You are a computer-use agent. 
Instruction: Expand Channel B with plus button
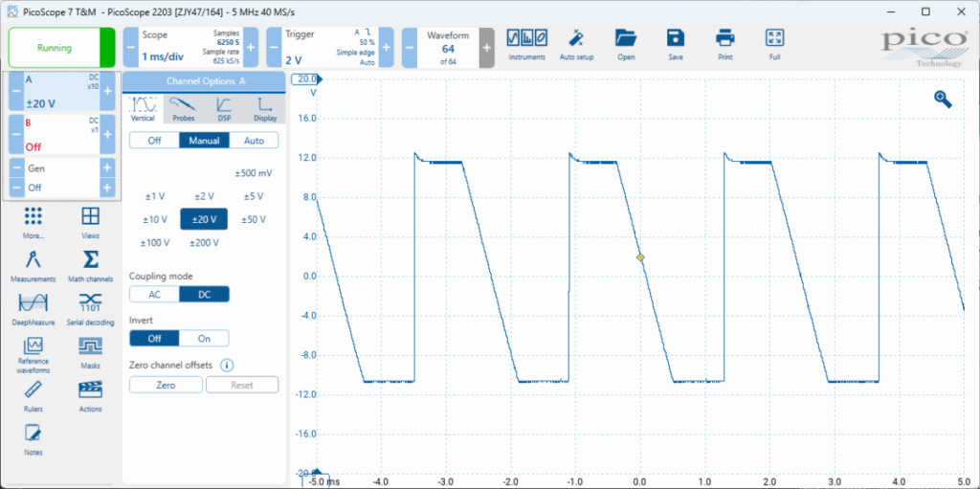click(107, 135)
